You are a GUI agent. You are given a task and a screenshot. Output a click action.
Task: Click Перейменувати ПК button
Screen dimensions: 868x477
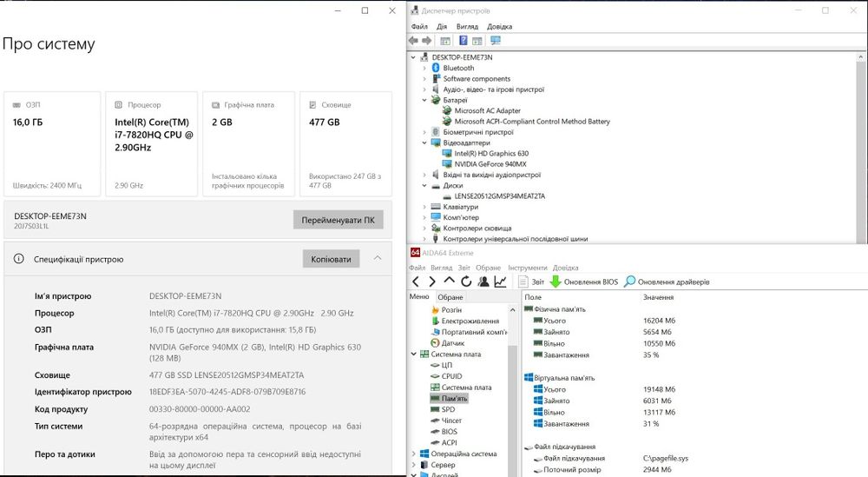(339, 220)
